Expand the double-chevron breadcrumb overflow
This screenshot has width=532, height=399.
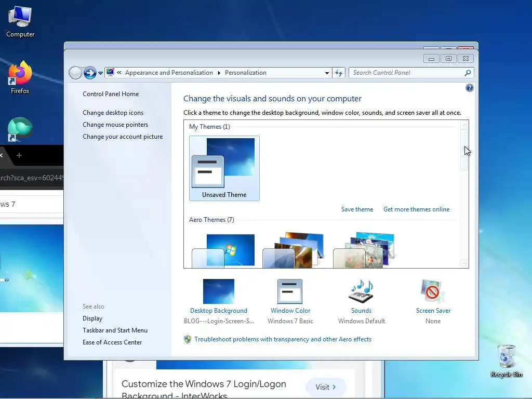point(119,72)
